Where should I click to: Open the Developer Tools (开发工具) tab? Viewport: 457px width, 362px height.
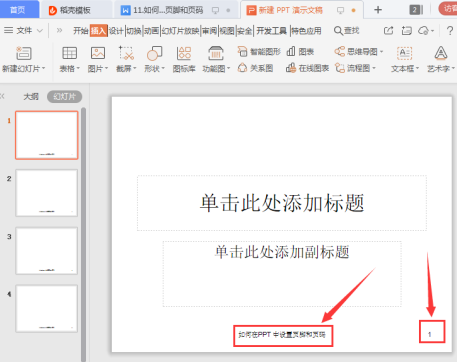coord(271,31)
